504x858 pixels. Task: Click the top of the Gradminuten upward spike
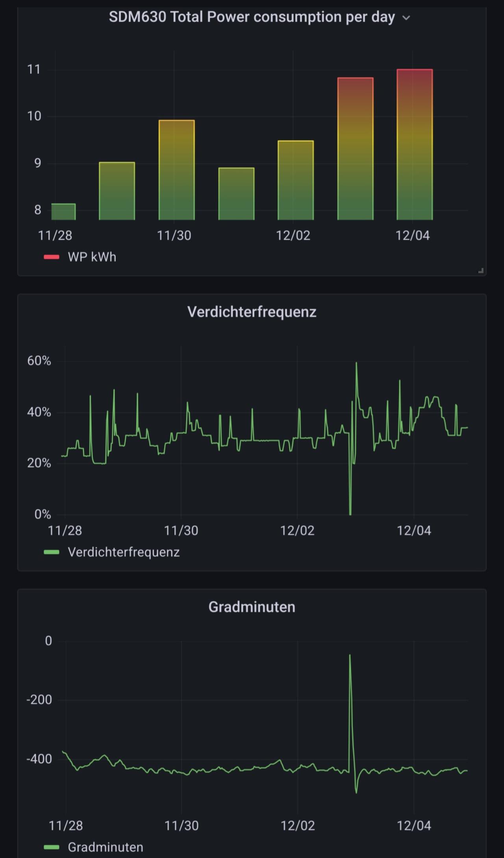point(350,655)
